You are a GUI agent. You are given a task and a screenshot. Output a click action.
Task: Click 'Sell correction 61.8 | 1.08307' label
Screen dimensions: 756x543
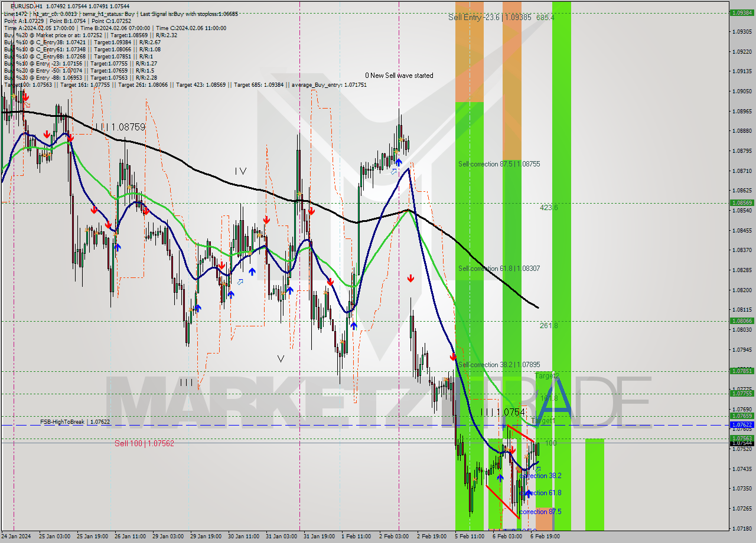point(499,269)
